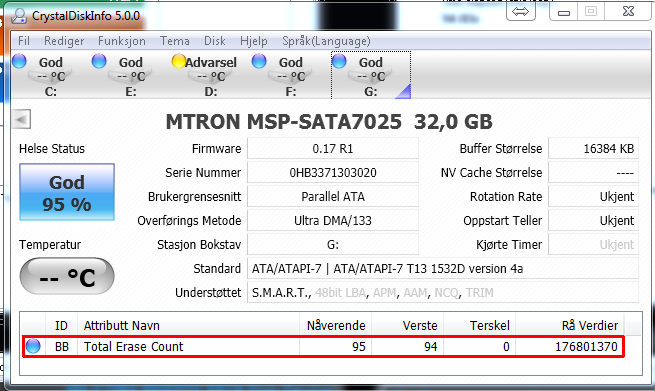Screen dimensions: 655x391
Task: Open the Funksjon menu
Action: click(122, 41)
